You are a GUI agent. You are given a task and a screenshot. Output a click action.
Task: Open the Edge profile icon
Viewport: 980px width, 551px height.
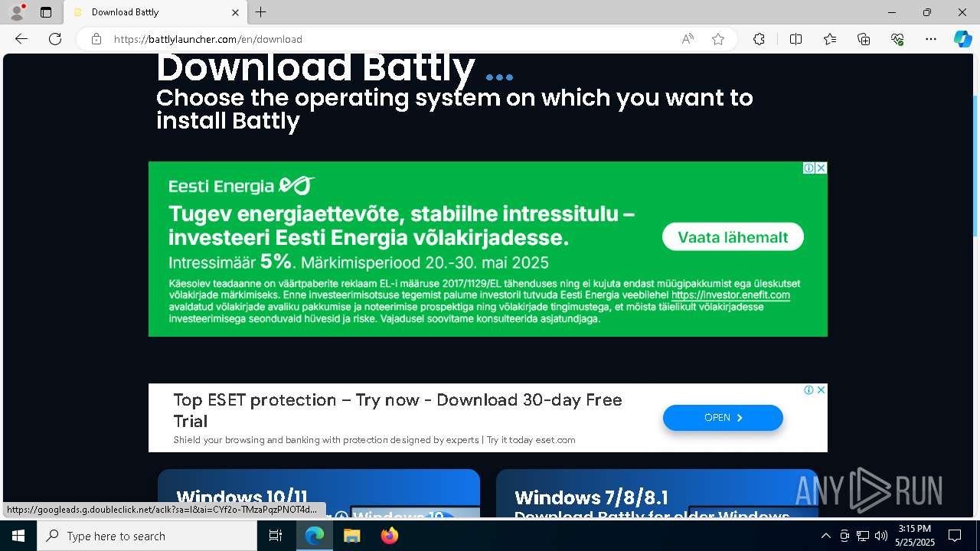[17, 12]
